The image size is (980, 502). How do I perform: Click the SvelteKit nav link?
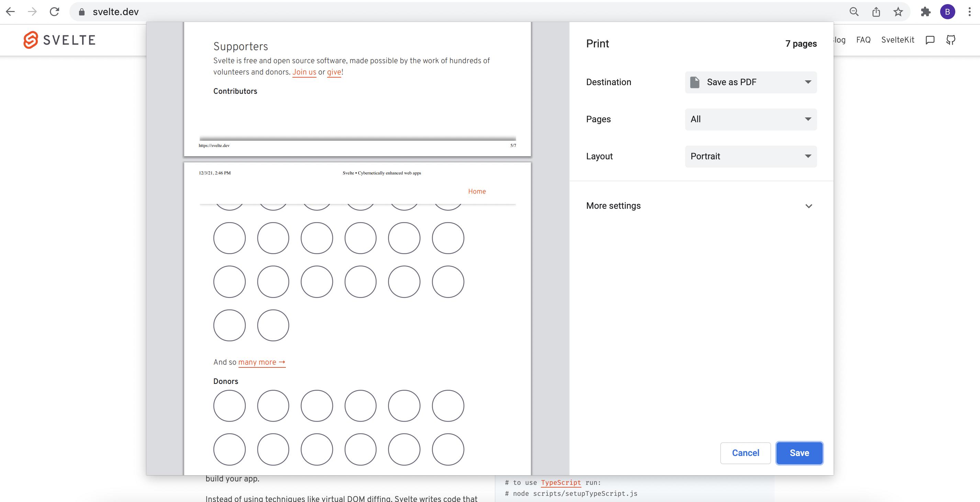click(898, 40)
